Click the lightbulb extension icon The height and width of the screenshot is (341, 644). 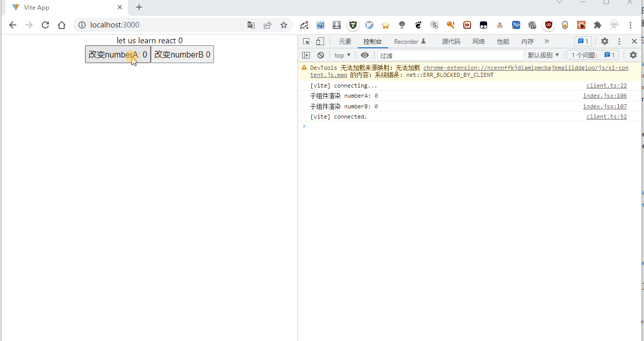click(x=402, y=25)
